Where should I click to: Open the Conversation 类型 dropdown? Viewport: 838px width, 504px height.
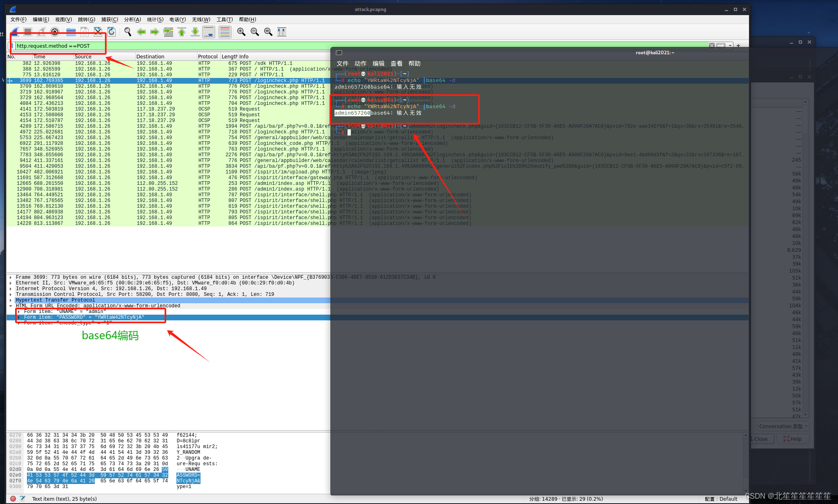tap(783, 426)
